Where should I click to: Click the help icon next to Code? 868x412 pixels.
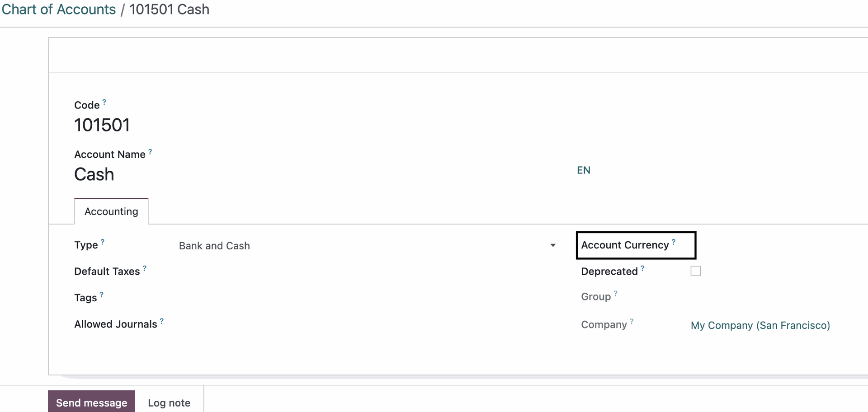[x=104, y=102]
